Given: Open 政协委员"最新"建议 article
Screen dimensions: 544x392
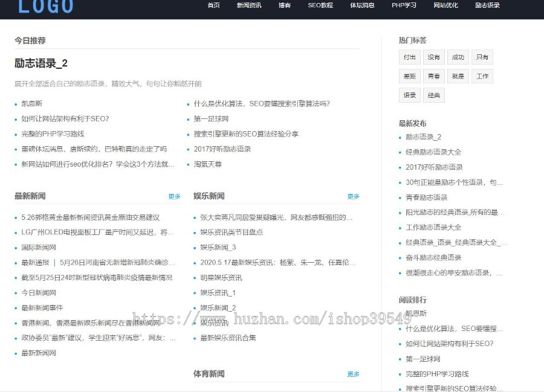Looking at the screenshot, I should point(99,338).
